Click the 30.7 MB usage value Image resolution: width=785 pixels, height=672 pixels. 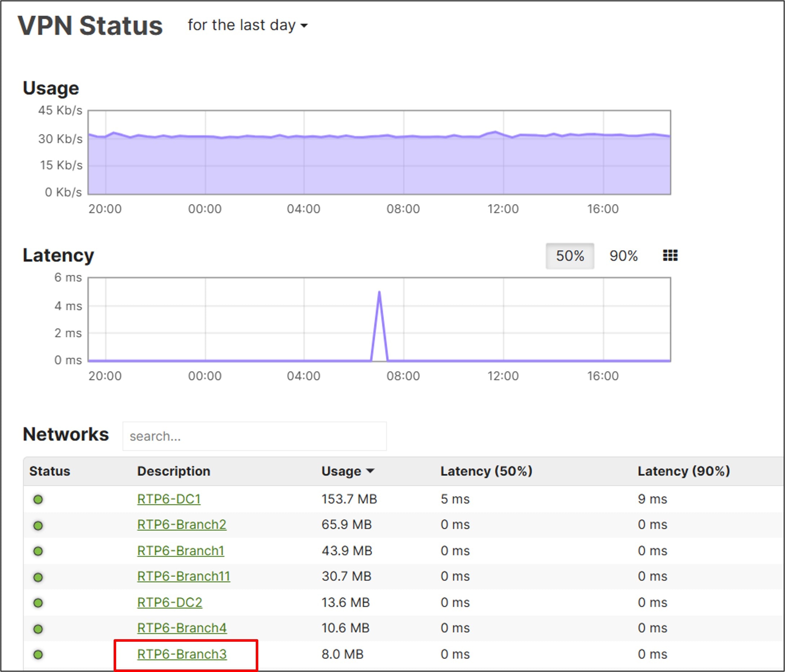click(x=347, y=576)
